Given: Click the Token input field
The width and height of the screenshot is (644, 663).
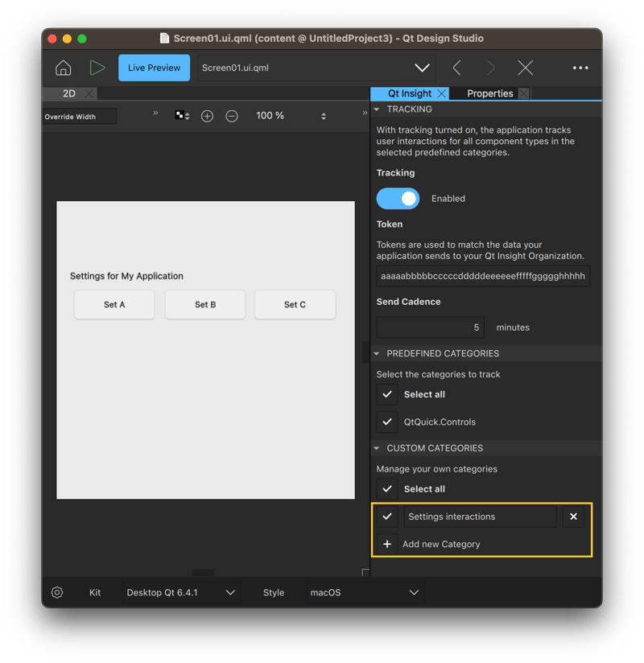Looking at the screenshot, I should click(x=483, y=276).
